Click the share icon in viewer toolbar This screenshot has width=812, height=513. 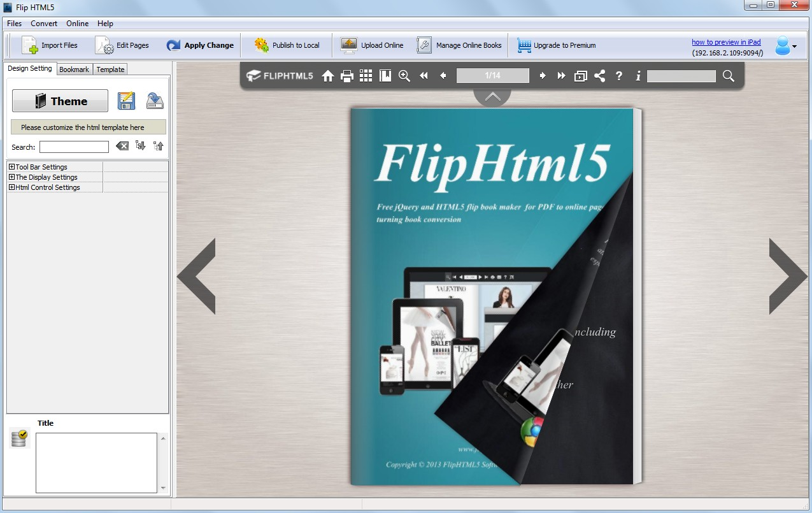(599, 76)
